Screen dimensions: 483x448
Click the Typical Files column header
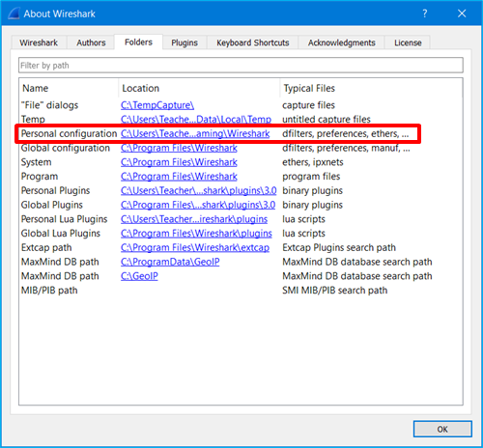309,88
